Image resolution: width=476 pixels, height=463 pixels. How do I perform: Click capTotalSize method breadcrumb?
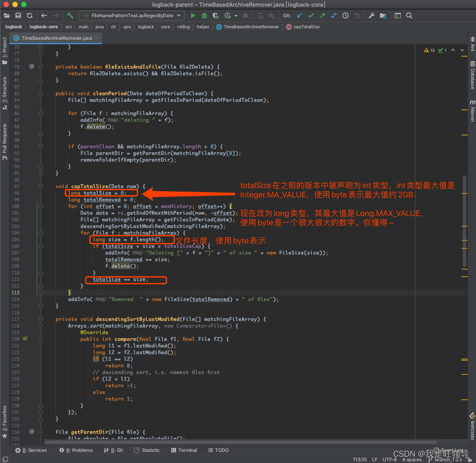click(x=303, y=27)
